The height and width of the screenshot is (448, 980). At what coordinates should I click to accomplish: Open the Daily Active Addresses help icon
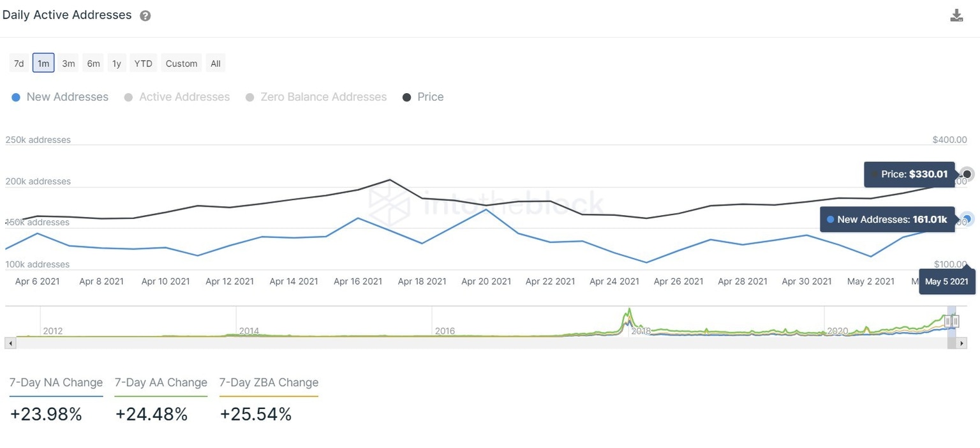click(145, 15)
